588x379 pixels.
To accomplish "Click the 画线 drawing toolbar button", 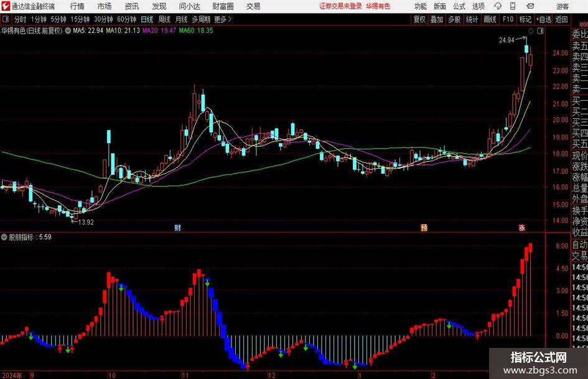I will coord(490,19).
